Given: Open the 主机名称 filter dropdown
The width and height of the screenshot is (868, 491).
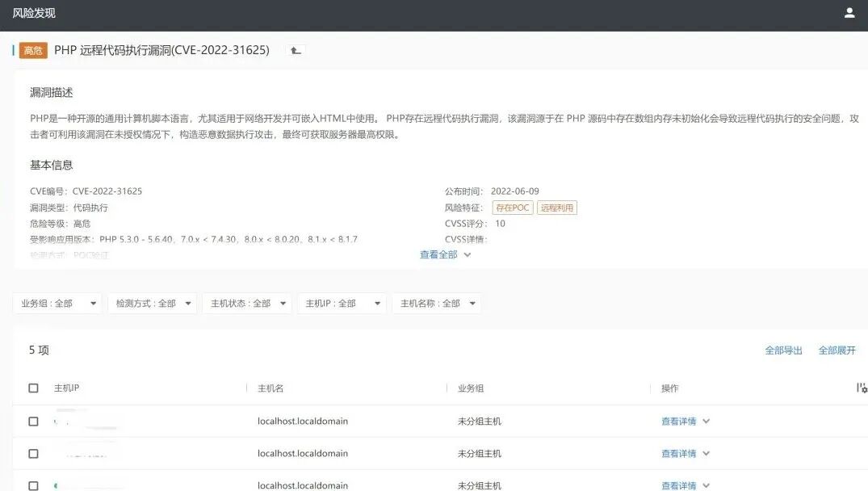Looking at the screenshot, I should [x=437, y=304].
